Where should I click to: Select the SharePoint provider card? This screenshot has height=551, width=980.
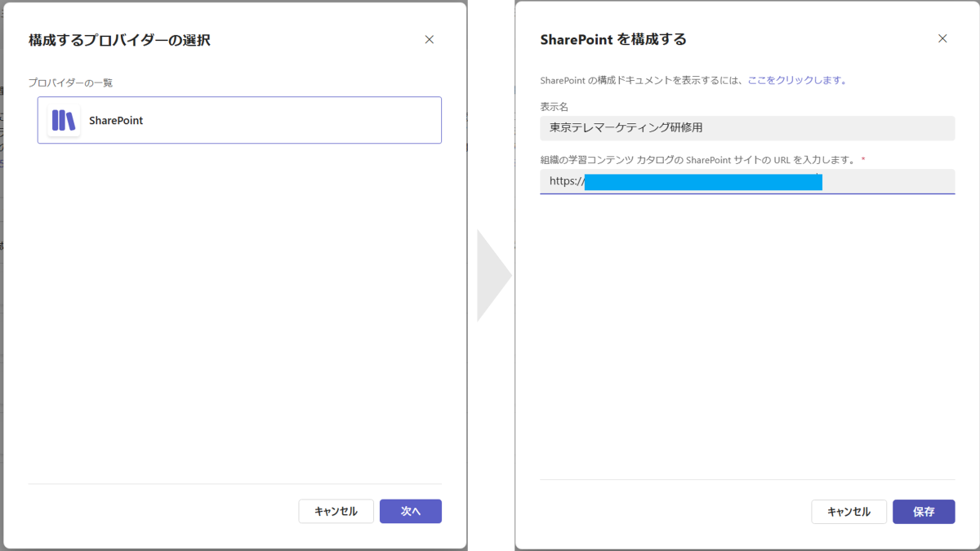pos(239,121)
